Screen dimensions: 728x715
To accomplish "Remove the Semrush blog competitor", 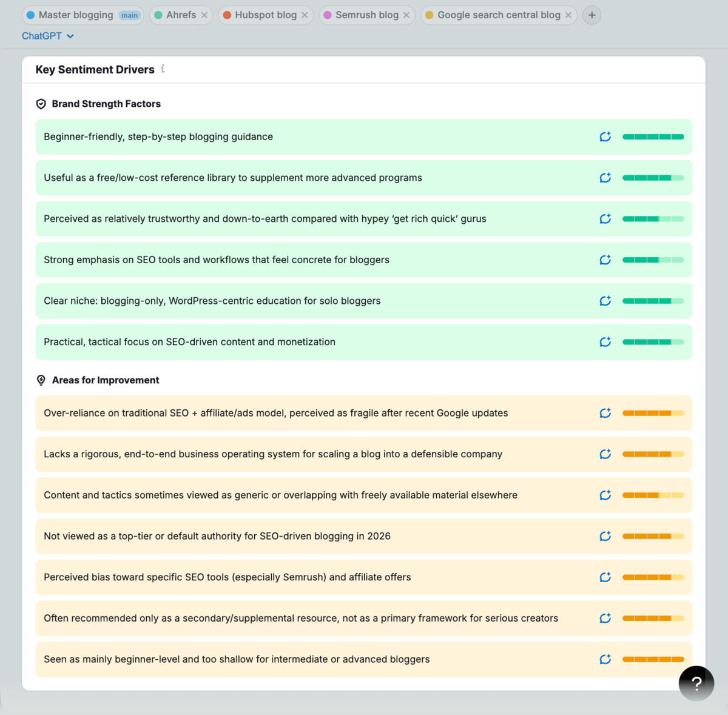I will [x=406, y=15].
